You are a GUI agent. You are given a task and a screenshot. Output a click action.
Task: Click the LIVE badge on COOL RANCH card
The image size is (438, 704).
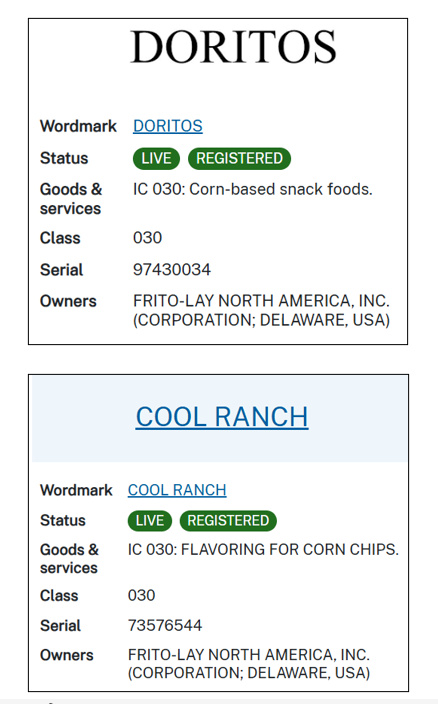point(150,520)
